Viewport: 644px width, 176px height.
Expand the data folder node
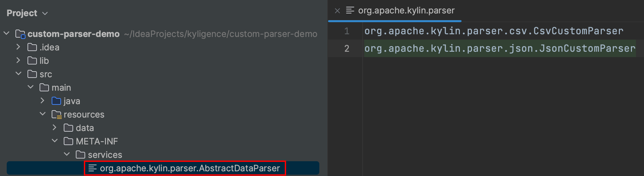click(x=55, y=128)
